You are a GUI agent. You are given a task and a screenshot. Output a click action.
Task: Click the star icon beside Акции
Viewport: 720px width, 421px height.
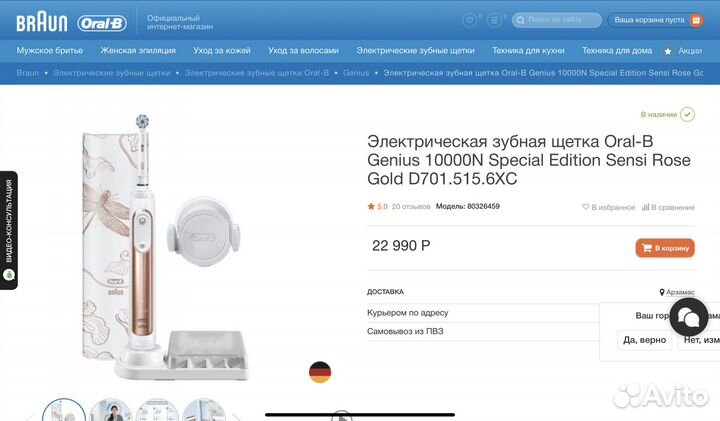(668, 51)
